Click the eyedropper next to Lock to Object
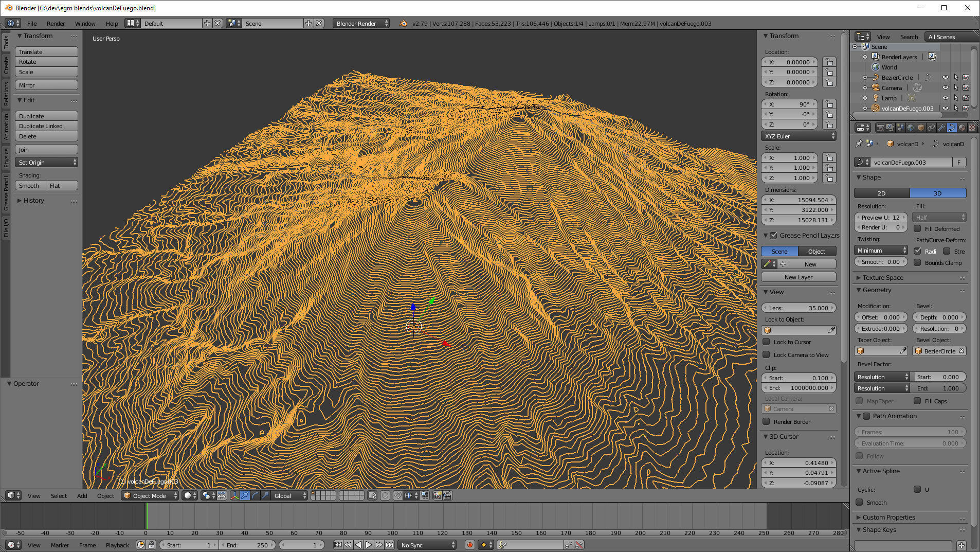980x552 pixels. click(x=831, y=330)
